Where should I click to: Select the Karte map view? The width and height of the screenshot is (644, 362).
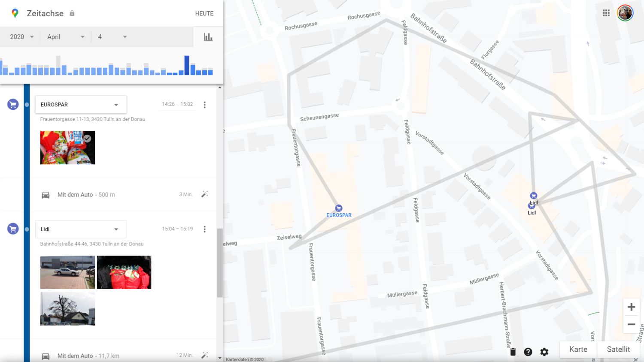click(578, 350)
